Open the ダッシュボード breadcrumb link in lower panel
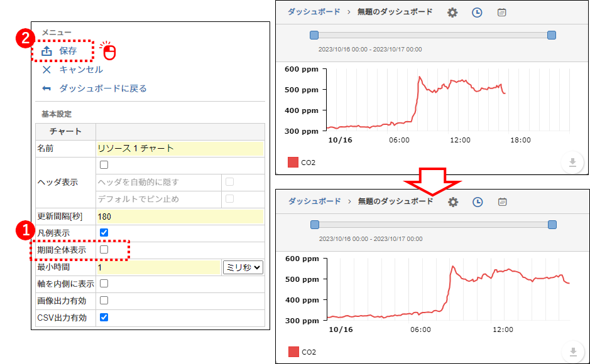 click(x=315, y=201)
